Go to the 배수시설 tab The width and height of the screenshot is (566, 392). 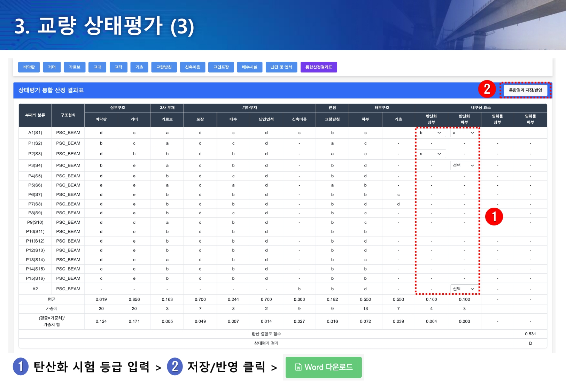point(250,67)
